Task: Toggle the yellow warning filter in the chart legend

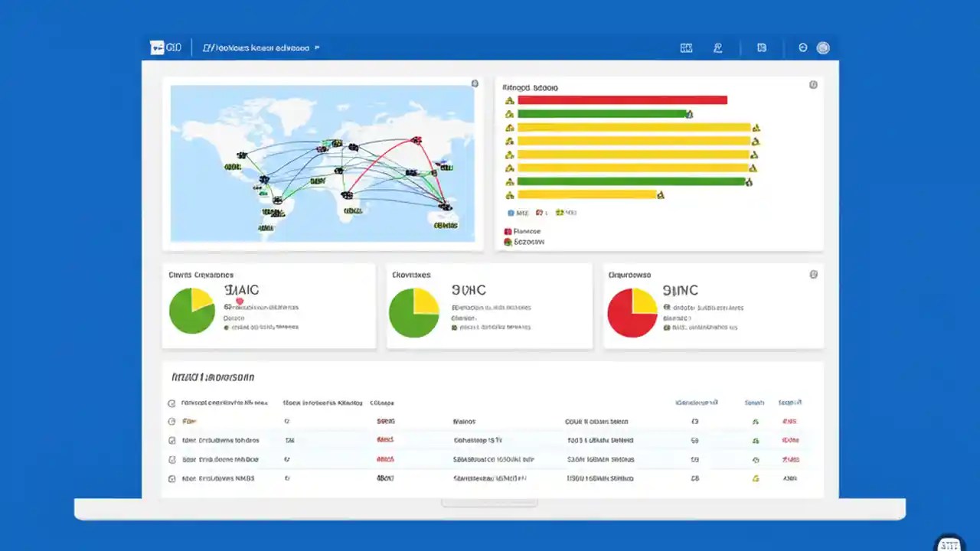Action: tap(560, 211)
